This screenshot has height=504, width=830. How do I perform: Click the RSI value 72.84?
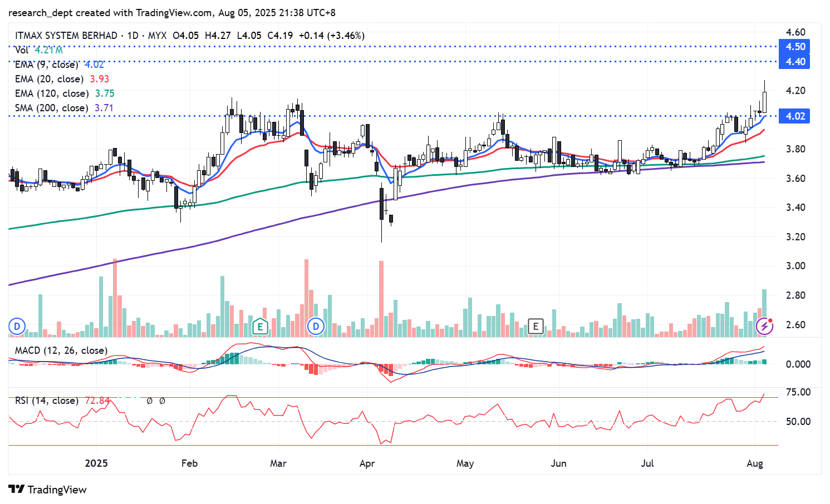(x=97, y=401)
